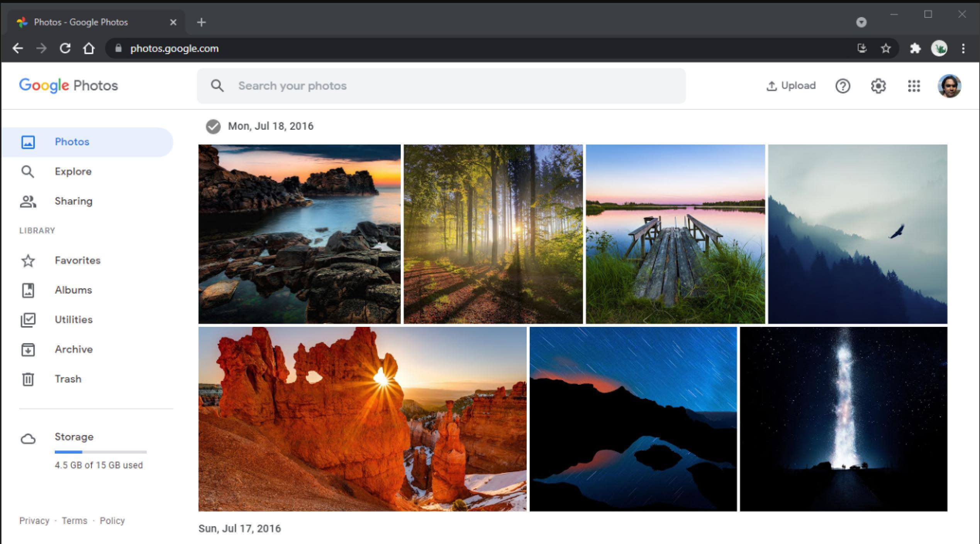Click the Archive box icon
The width and height of the screenshot is (980, 544).
tap(28, 350)
